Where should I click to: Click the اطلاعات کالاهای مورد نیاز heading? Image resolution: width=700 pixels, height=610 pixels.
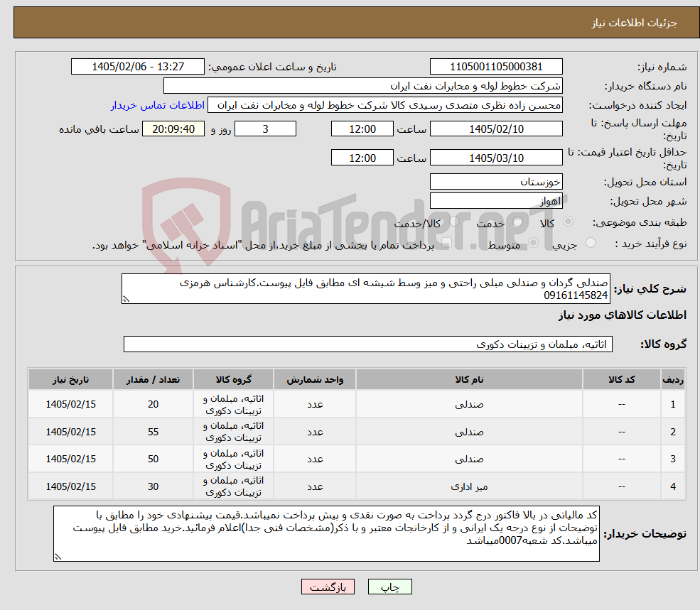tap(623, 315)
